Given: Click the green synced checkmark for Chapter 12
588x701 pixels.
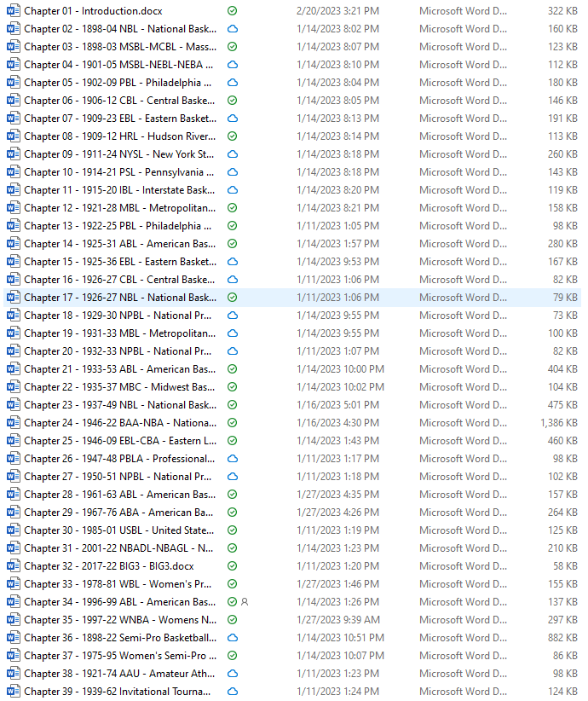Looking at the screenshot, I should tap(233, 208).
